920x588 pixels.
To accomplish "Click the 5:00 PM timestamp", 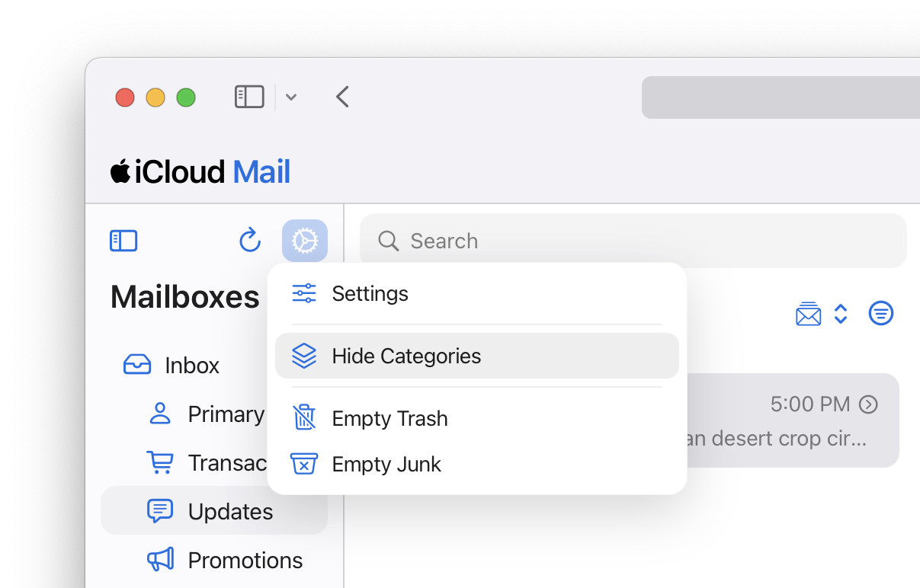I will pos(809,404).
